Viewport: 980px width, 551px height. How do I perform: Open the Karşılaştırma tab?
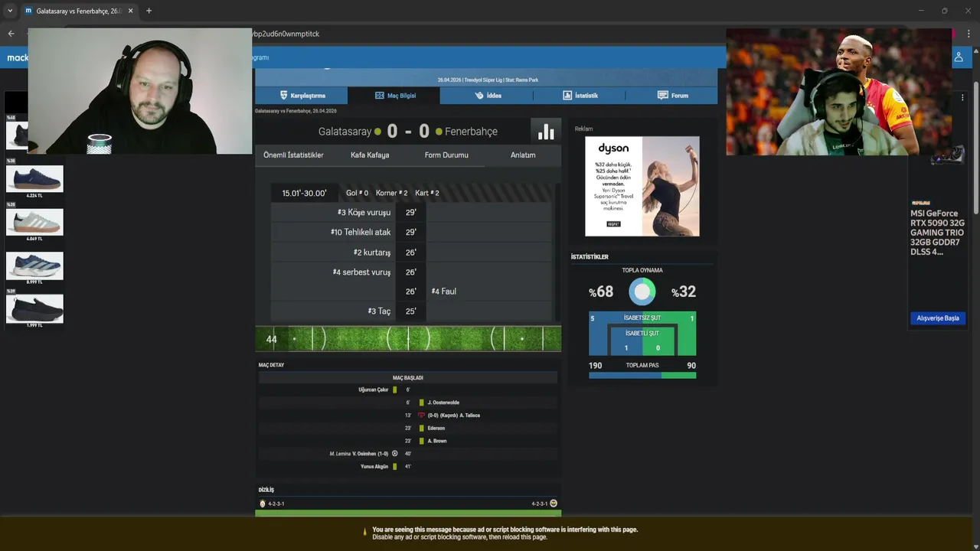[302, 96]
